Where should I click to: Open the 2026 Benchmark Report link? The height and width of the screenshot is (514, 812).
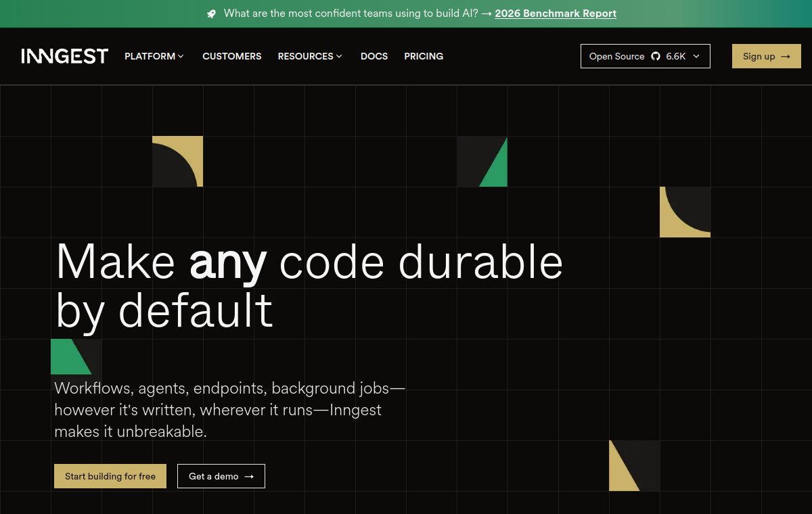(x=556, y=14)
